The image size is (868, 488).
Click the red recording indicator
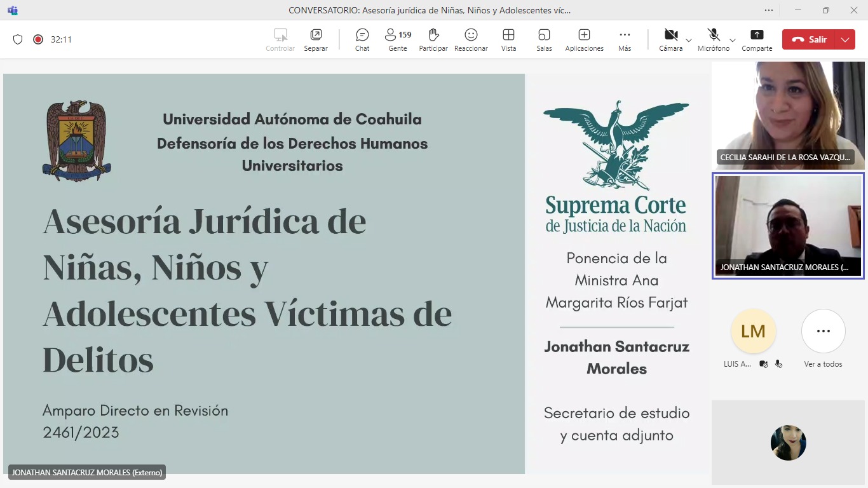coord(38,39)
